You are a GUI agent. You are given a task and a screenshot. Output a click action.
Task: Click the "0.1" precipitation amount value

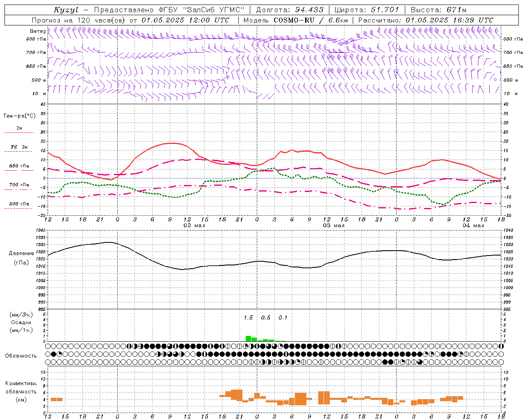(x=283, y=318)
